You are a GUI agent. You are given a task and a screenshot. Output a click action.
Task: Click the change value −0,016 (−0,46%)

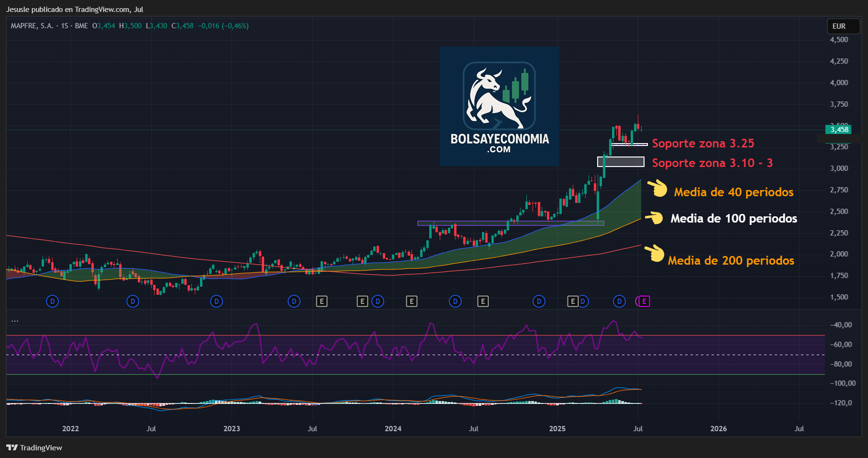(223, 26)
